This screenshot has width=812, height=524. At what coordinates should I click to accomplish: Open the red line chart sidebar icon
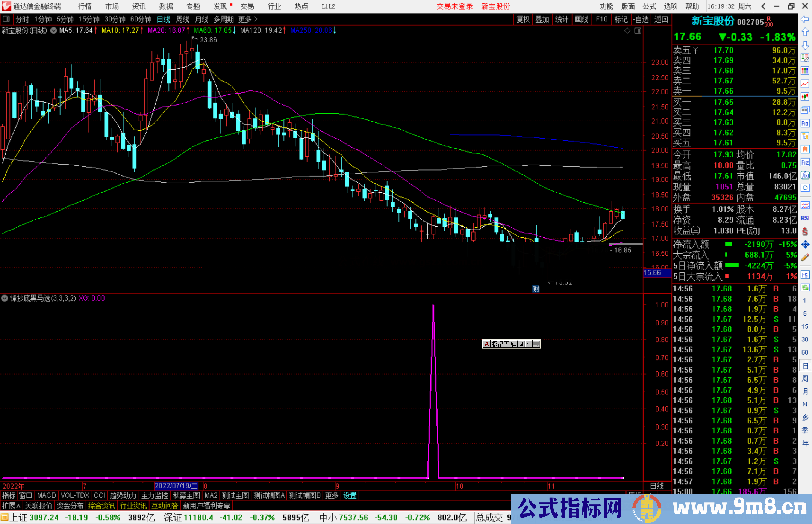tap(805, 84)
